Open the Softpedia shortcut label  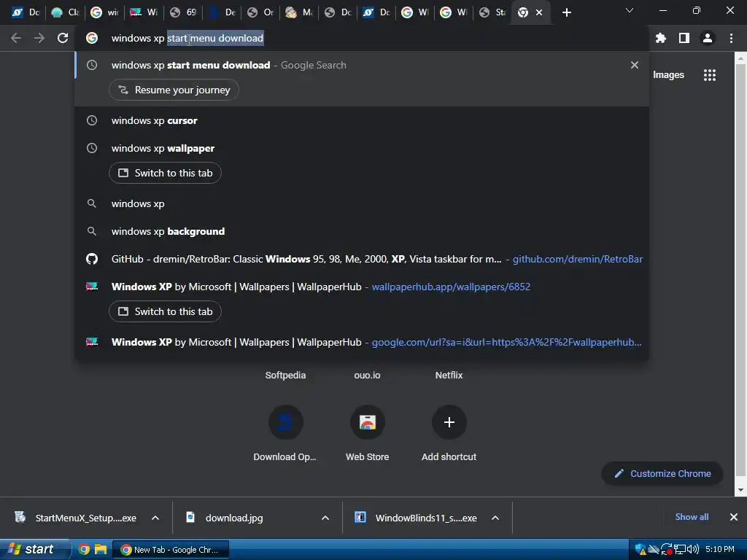click(x=285, y=376)
